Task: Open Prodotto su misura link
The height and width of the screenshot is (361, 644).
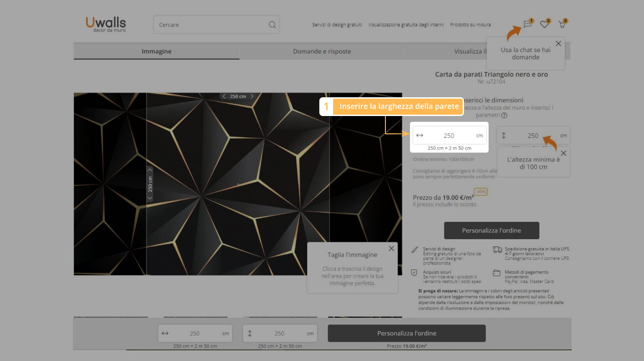Action: tap(470, 25)
